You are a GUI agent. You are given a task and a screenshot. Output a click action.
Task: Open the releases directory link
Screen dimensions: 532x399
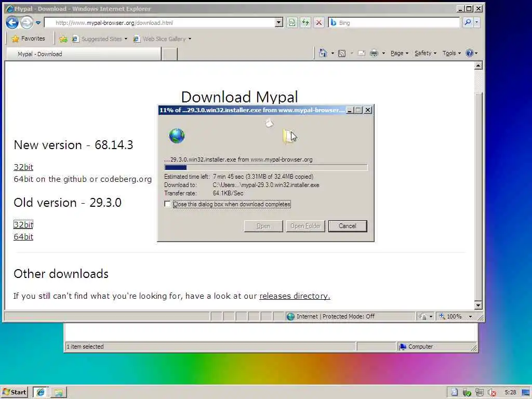click(295, 296)
